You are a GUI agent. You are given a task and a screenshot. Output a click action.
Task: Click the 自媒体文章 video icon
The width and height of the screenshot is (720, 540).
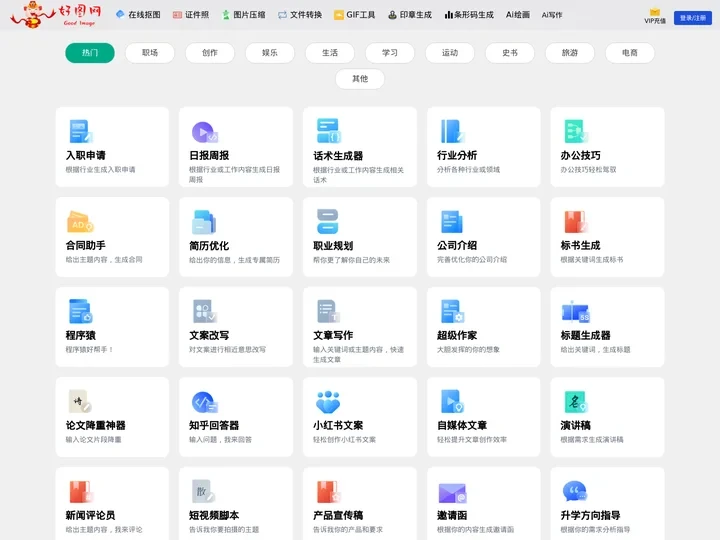click(x=452, y=401)
